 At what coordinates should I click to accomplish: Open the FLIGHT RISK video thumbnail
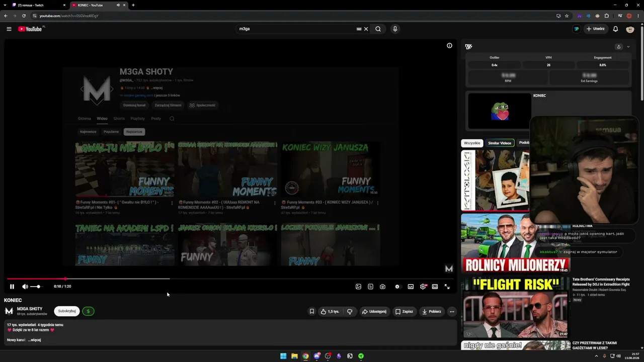(x=516, y=307)
